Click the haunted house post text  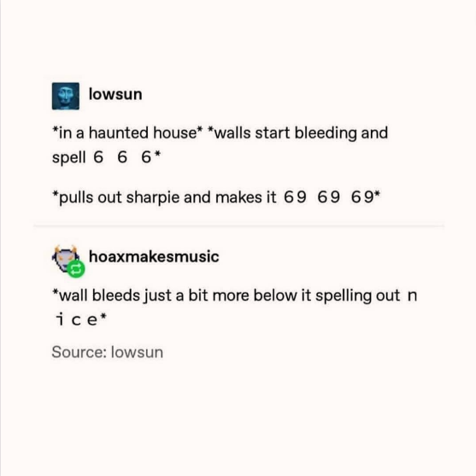[x=220, y=145]
